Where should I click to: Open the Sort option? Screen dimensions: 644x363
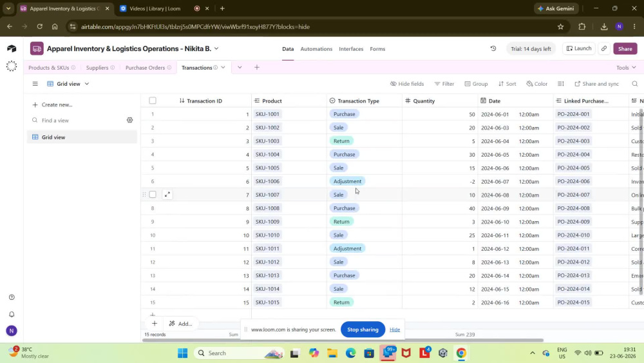pos(507,84)
